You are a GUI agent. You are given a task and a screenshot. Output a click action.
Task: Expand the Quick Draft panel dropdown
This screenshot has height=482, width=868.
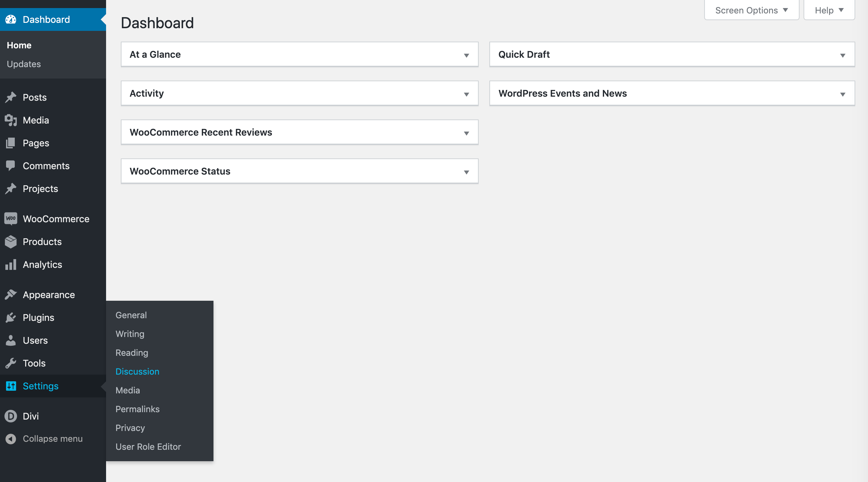[842, 55]
